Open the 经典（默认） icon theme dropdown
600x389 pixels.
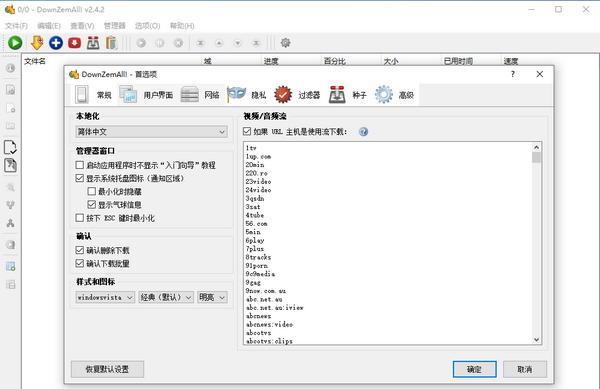tap(166, 297)
